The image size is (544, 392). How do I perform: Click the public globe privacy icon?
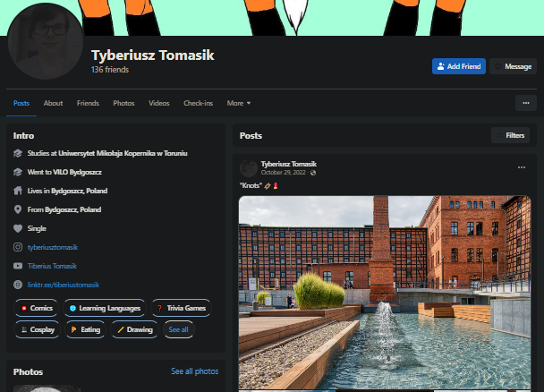(x=313, y=173)
